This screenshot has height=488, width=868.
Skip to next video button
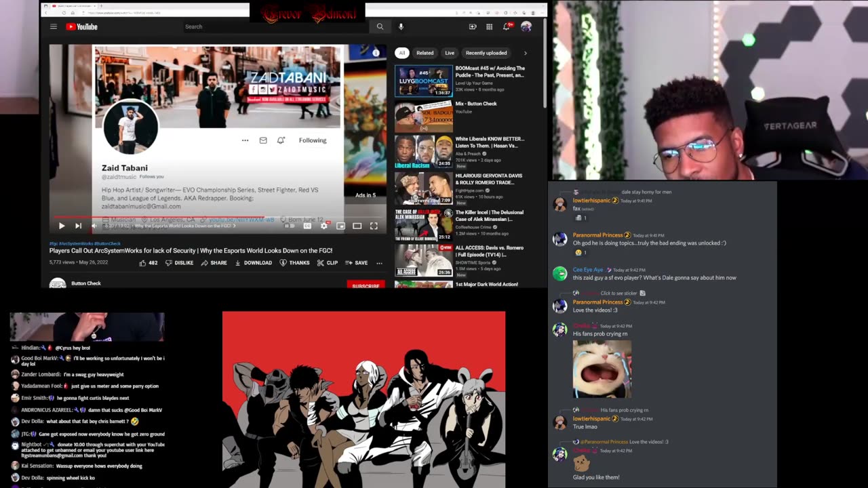click(x=78, y=226)
